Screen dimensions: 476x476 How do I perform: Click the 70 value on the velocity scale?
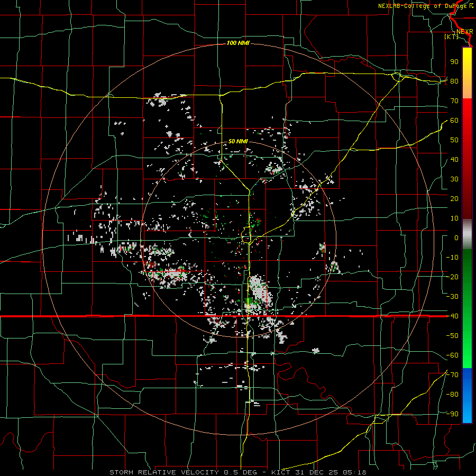point(454,101)
